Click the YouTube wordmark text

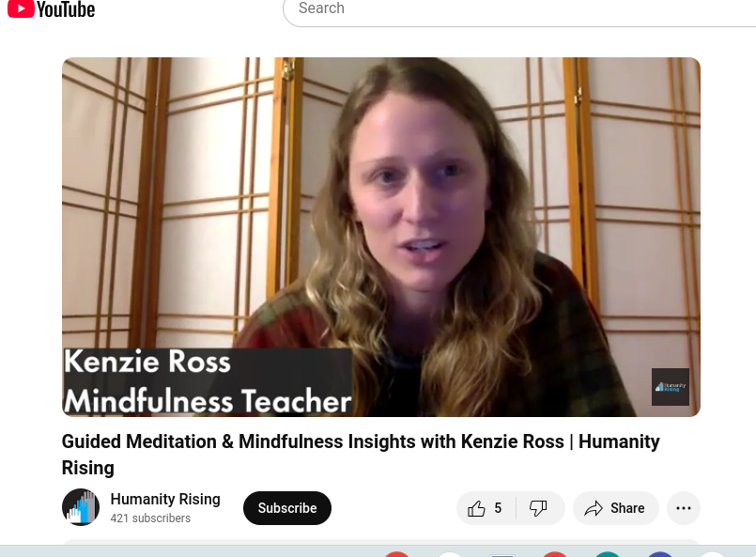click(66, 9)
